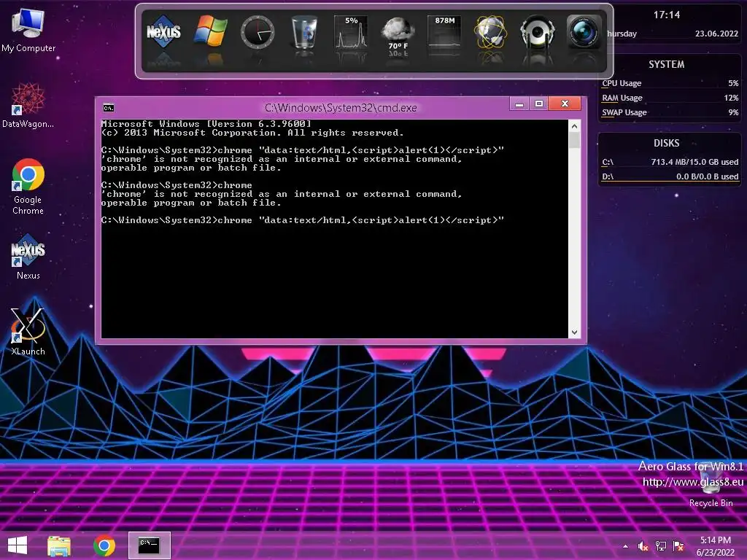Open the recycle bin icon in the dock
This screenshot has height=560, width=747.
pyautogui.click(x=304, y=32)
